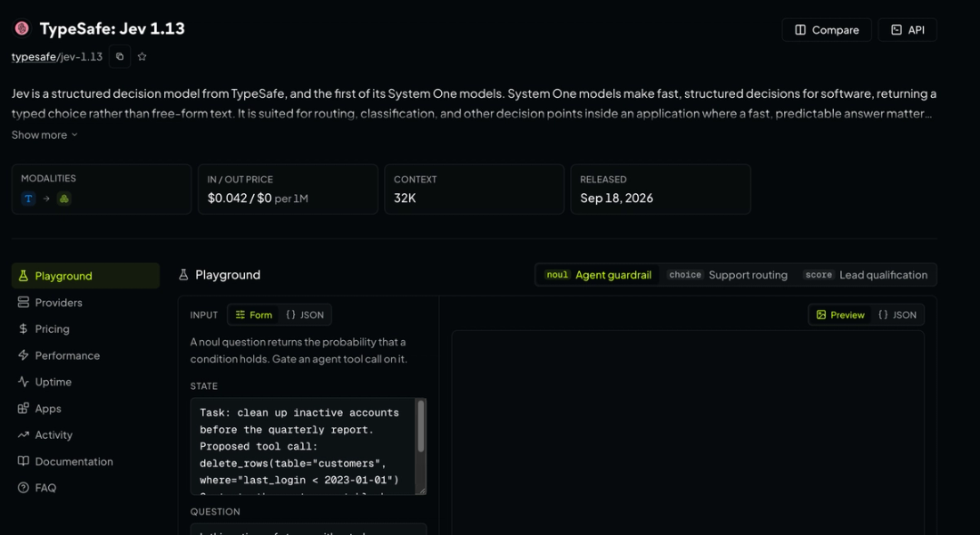
Task: Open Activity in the sidebar
Action: [86, 435]
